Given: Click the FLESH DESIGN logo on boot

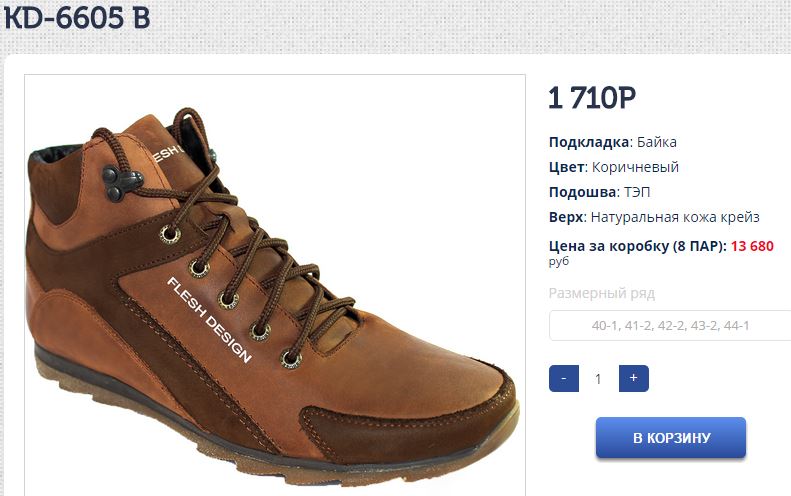Looking at the screenshot, I should (x=210, y=318).
